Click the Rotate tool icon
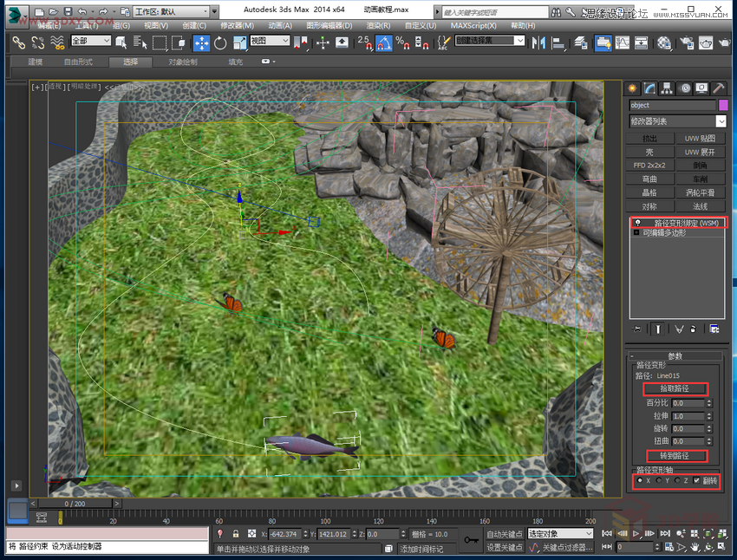This screenshot has width=737, height=560. coord(220,42)
